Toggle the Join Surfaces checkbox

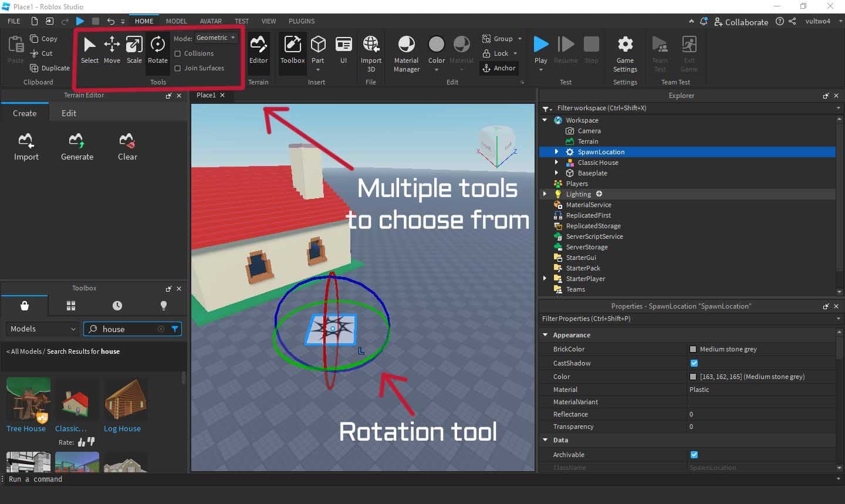coord(178,68)
